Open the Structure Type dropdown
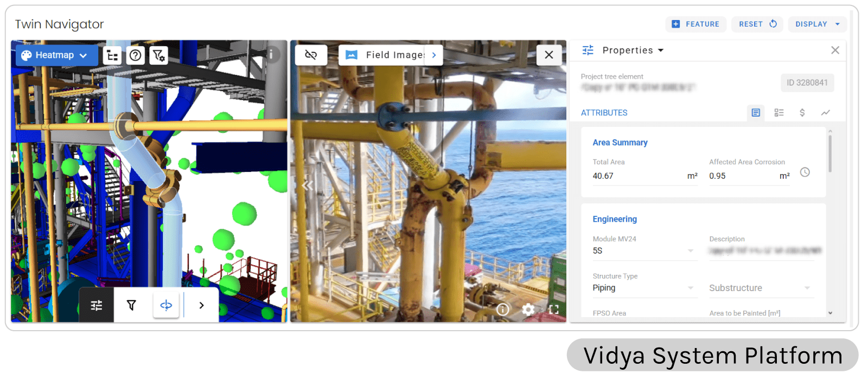Screen dimensions: 868x380 (x=645, y=288)
